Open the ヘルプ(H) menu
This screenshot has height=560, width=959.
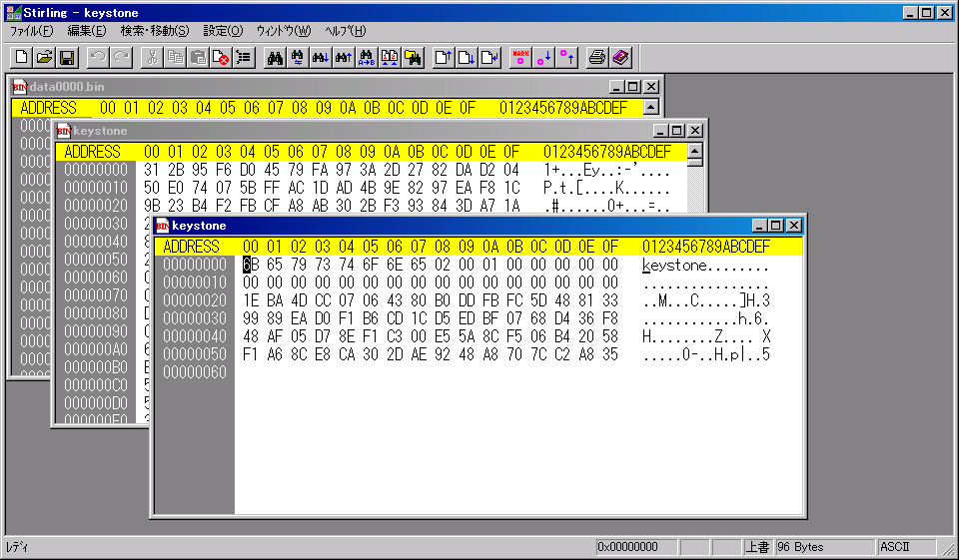[346, 31]
